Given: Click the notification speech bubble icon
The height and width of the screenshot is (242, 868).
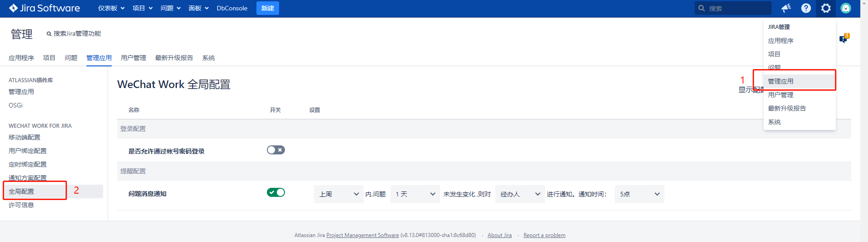Looking at the screenshot, I should point(844,39).
